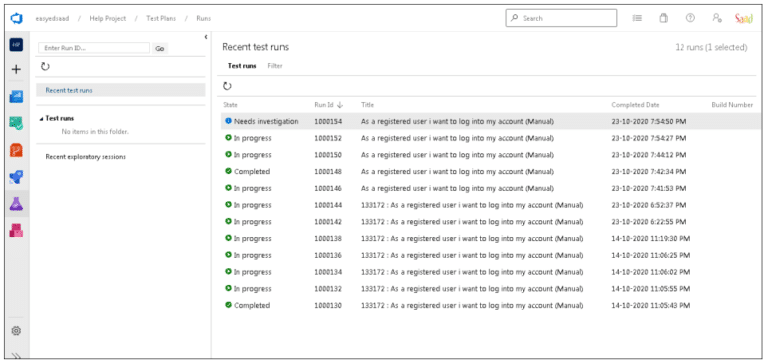Open the marketplace shopping bag icon

click(x=664, y=18)
